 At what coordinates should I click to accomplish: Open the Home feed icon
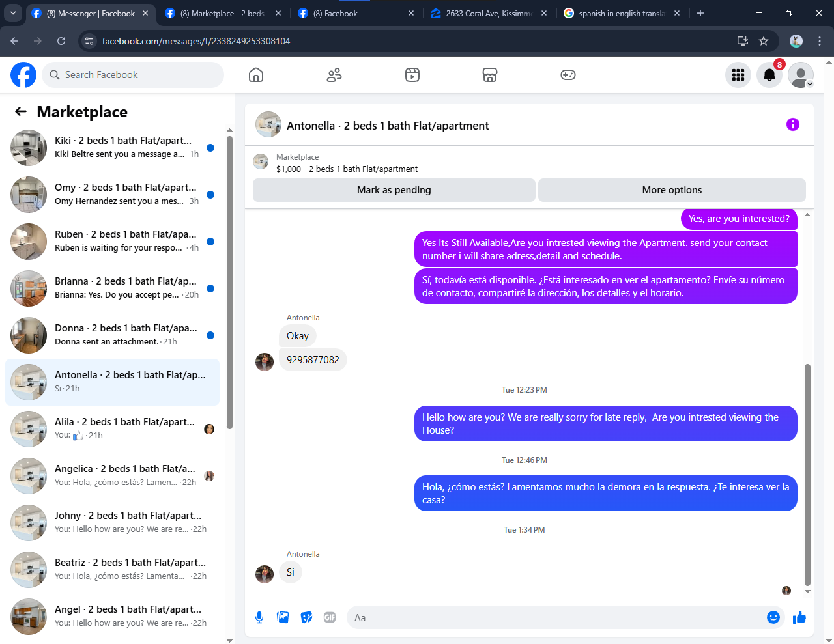pyautogui.click(x=256, y=75)
